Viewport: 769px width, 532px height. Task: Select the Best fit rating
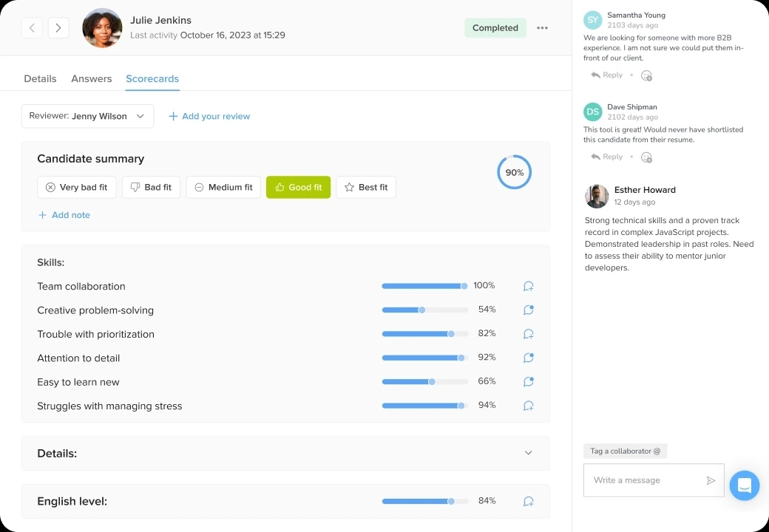[x=366, y=187]
